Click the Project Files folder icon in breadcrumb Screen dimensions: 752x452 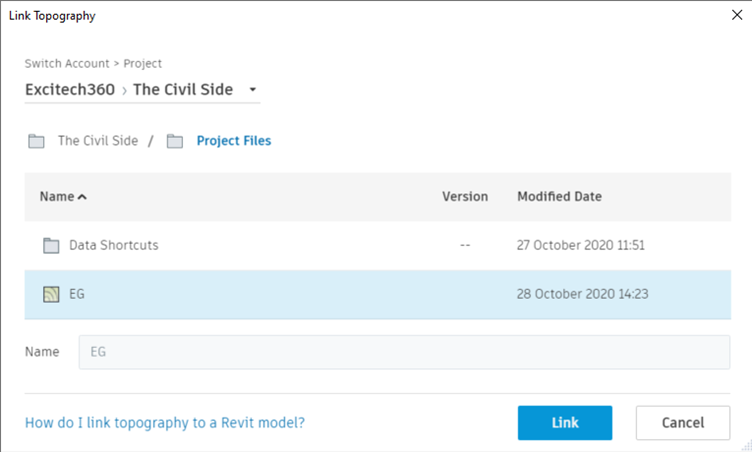175,141
